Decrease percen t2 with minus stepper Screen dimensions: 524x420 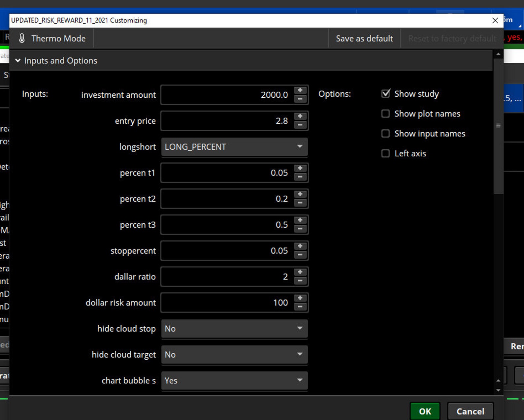tap(300, 203)
